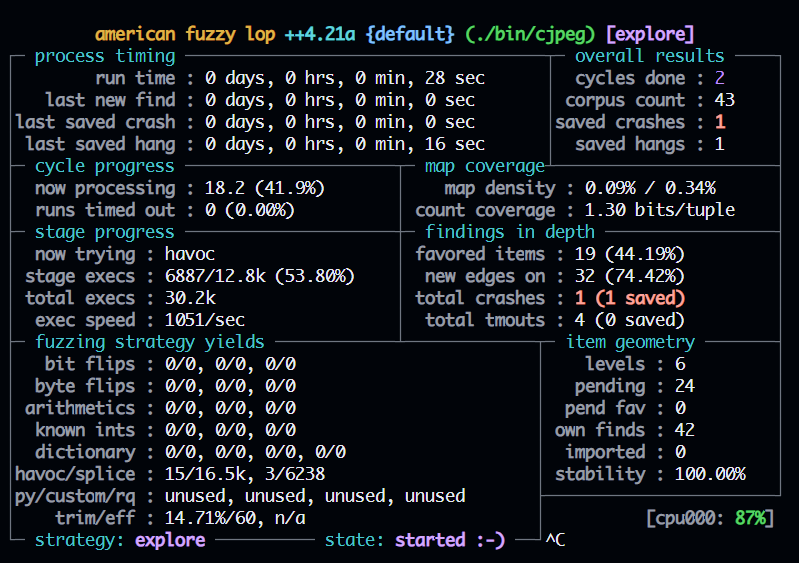Click the 'cycle progress' section heading
Viewport: 799px width, 563px height.
point(105,166)
